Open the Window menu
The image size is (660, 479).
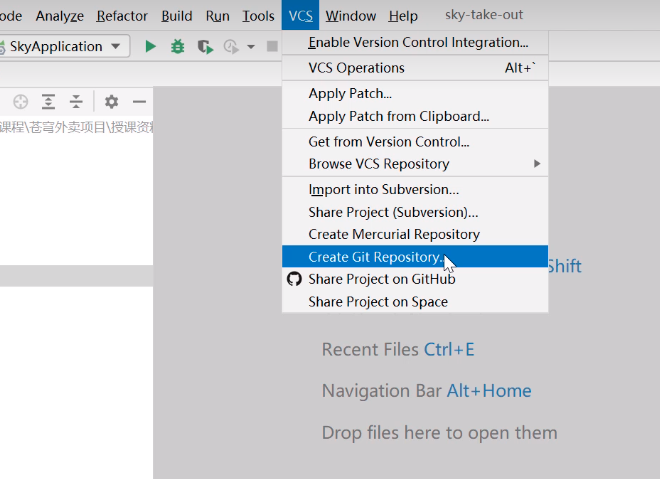tap(351, 16)
